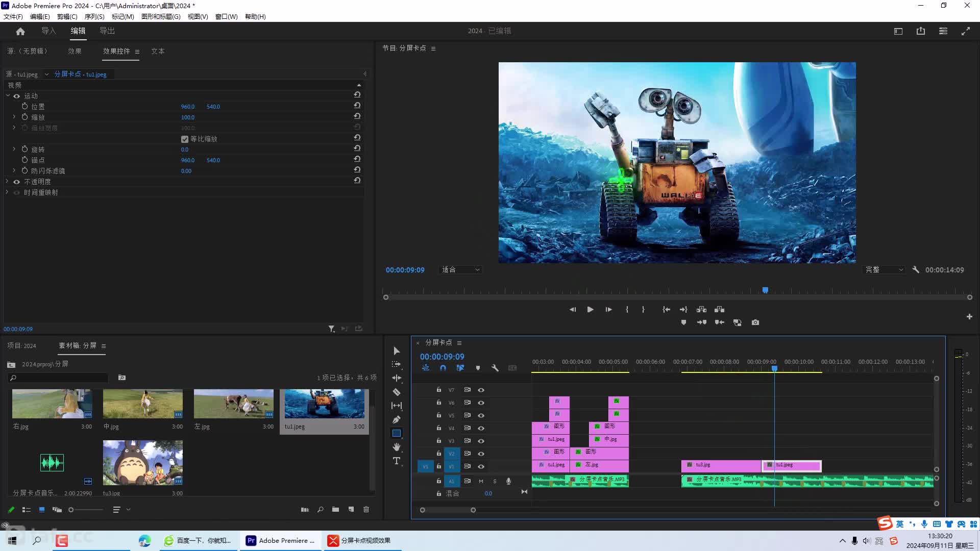Open the 完整 playback resolution dropdown
980x551 pixels.
[x=884, y=270]
